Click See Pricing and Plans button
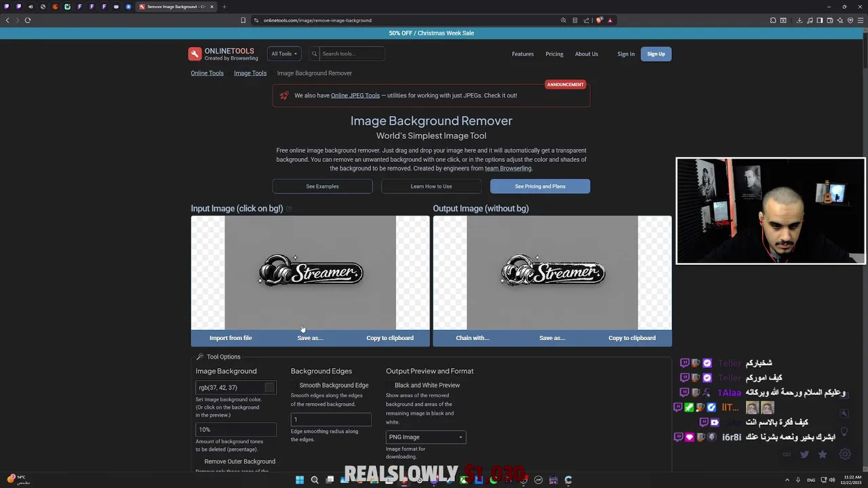 click(540, 186)
